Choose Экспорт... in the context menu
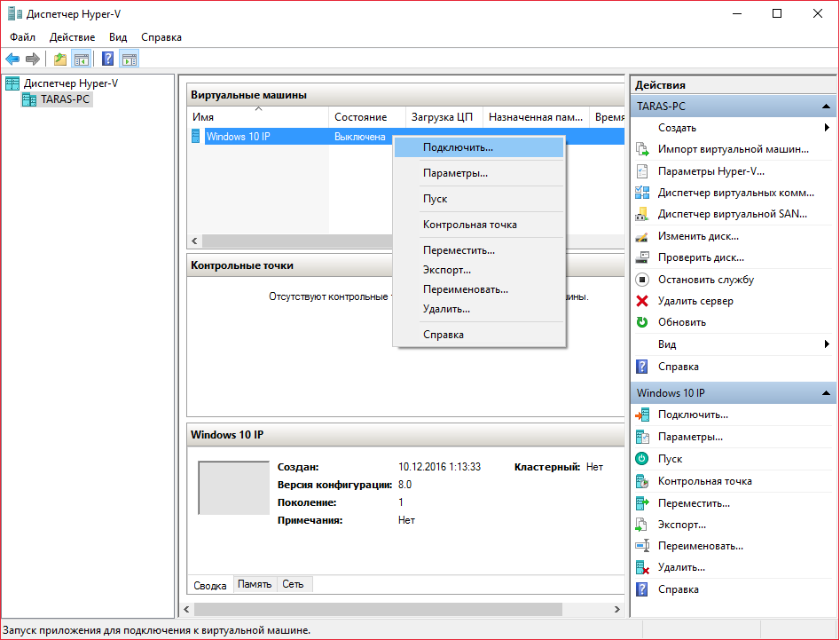The image size is (840, 640). point(479,270)
